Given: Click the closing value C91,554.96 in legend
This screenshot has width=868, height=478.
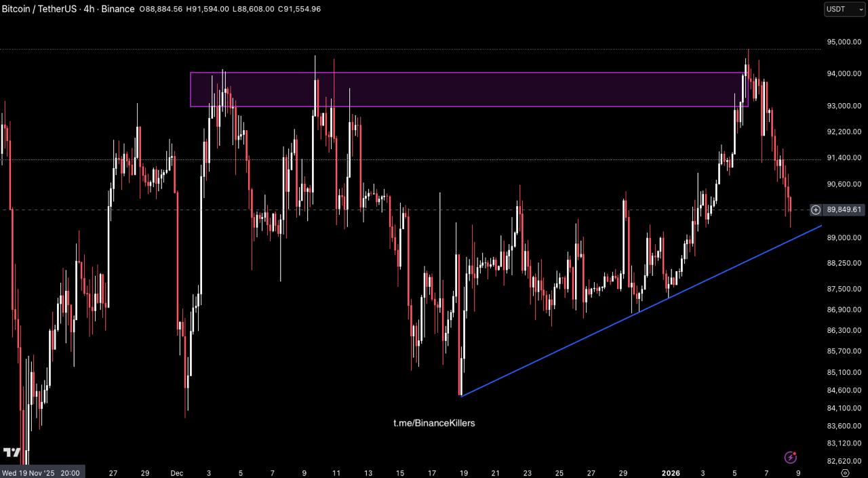Looking at the screenshot, I should [299, 9].
